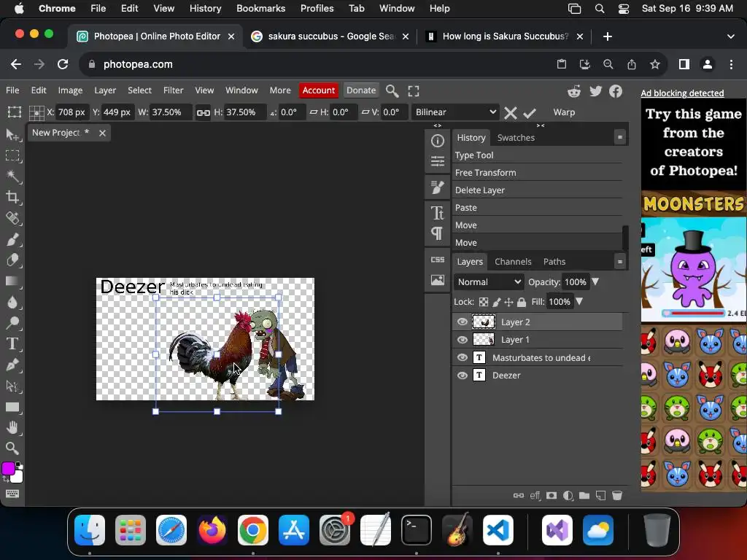The width and height of the screenshot is (747, 560).
Task: Collapse the right panels arrows
Action: click(x=541, y=125)
